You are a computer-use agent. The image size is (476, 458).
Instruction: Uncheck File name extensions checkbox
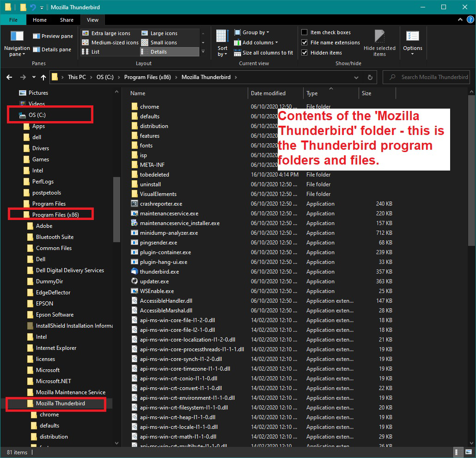tap(305, 43)
